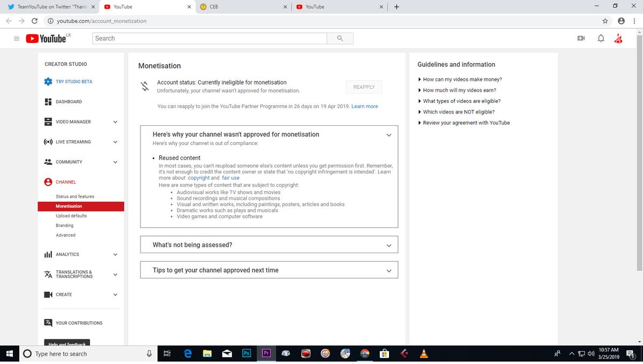This screenshot has height=364, width=643.
Task: Expand the Create section
Action: [x=115, y=294]
